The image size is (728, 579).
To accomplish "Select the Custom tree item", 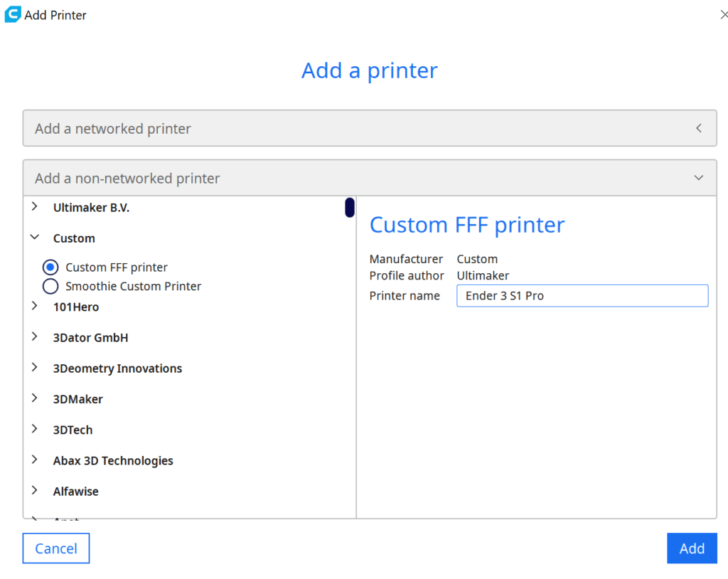I will [73, 238].
